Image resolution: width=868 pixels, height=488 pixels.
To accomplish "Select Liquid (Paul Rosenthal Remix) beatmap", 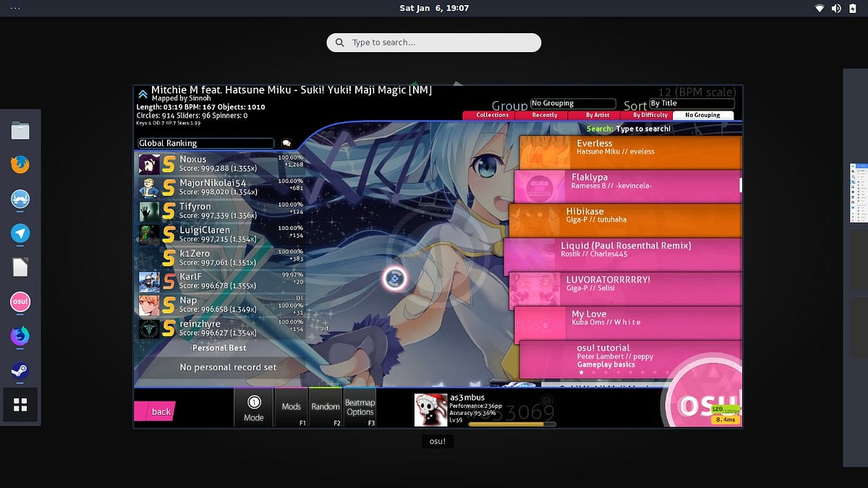I will point(623,254).
